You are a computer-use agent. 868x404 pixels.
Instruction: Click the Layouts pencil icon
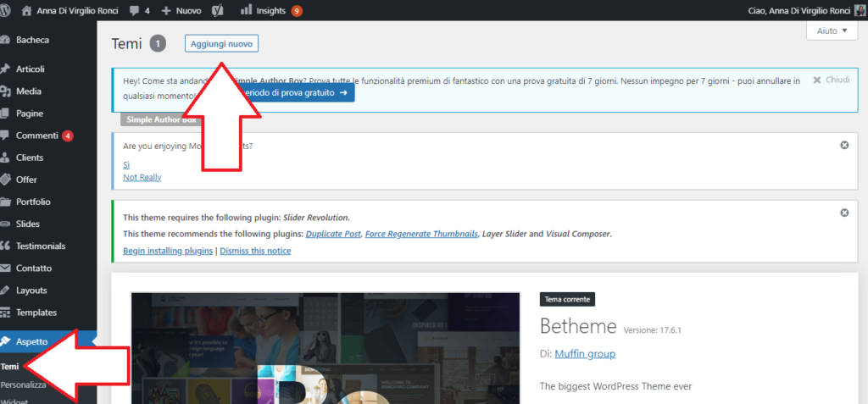click(x=5, y=291)
